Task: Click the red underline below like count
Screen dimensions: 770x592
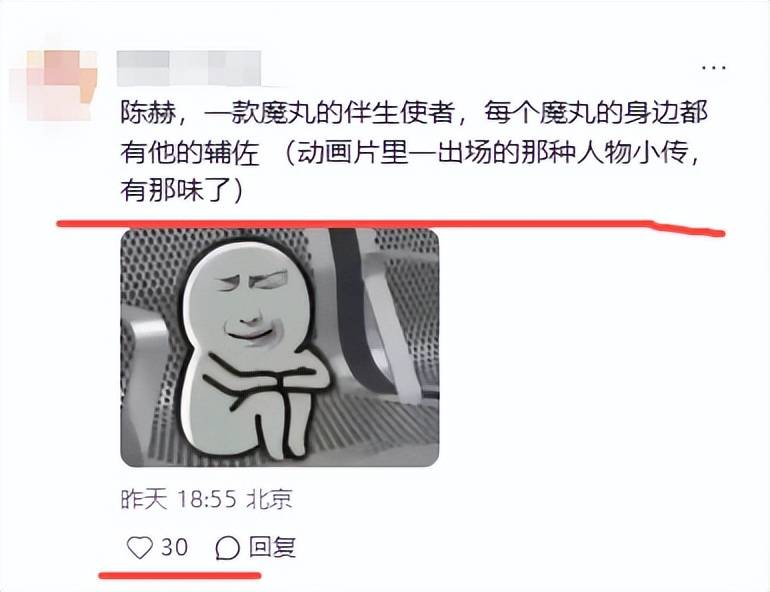Action: click(180, 575)
